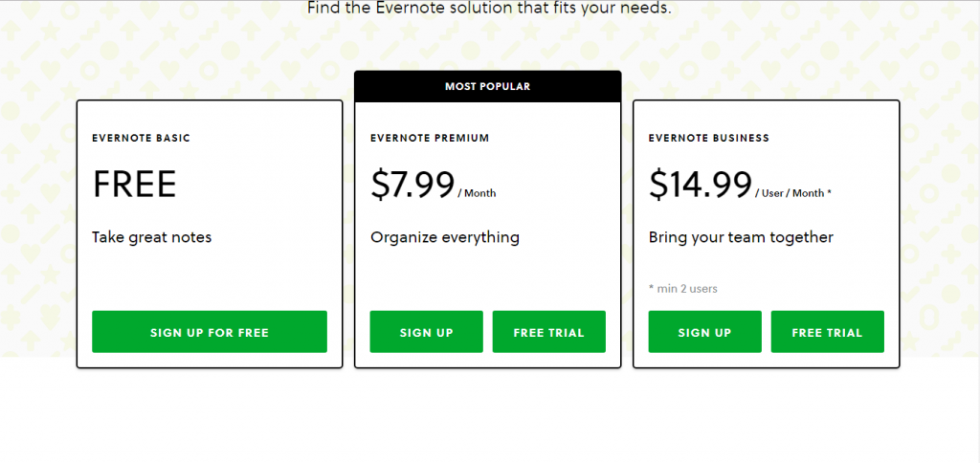Image resolution: width=980 pixels, height=463 pixels.
Task: Select the Evernote Business plan title
Action: tap(709, 138)
